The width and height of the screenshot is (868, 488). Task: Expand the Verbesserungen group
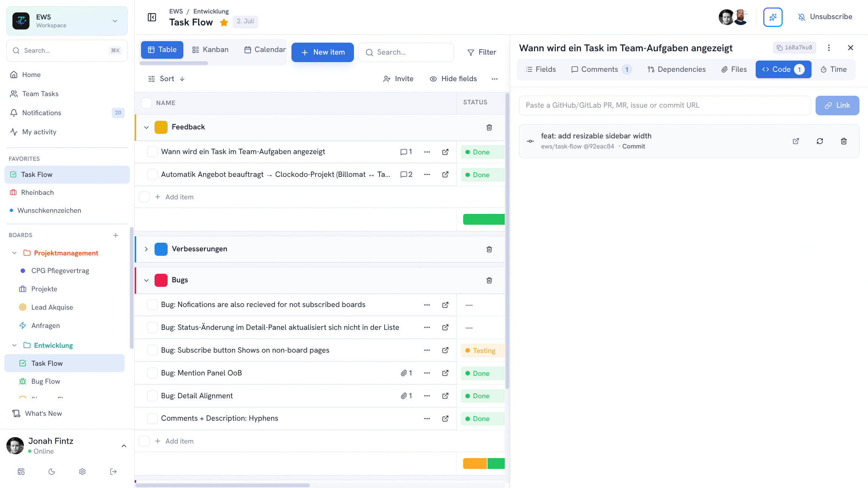pos(146,249)
